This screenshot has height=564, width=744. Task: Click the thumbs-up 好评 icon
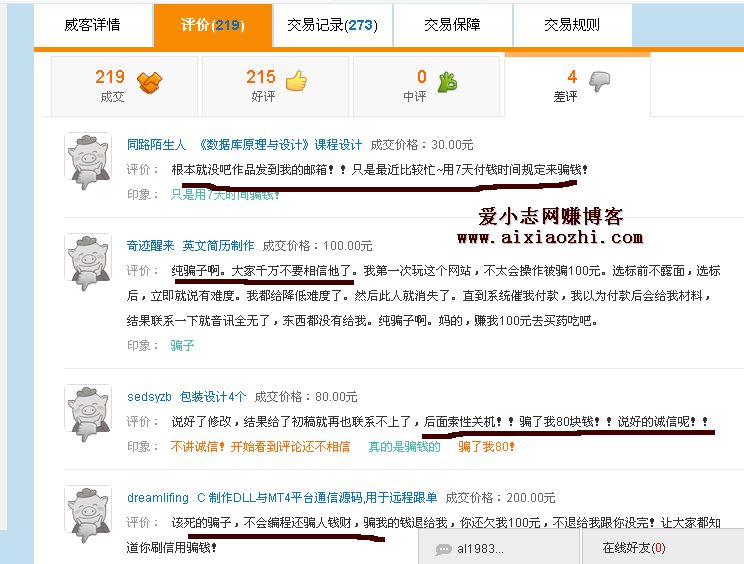[x=297, y=81]
